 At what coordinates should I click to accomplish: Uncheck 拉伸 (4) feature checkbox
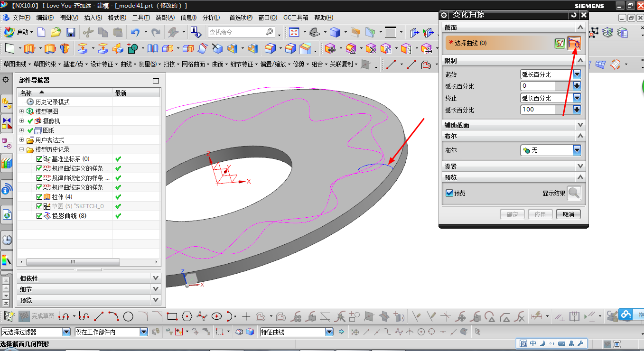pyautogui.click(x=39, y=197)
